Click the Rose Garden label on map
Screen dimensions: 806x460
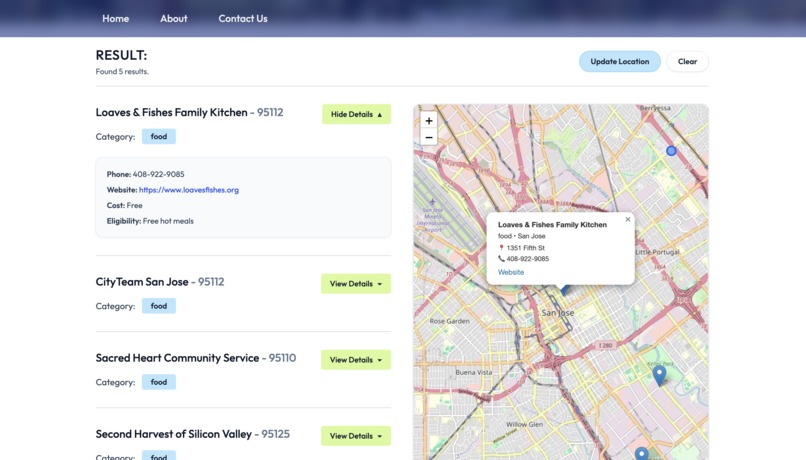point(449,321)
